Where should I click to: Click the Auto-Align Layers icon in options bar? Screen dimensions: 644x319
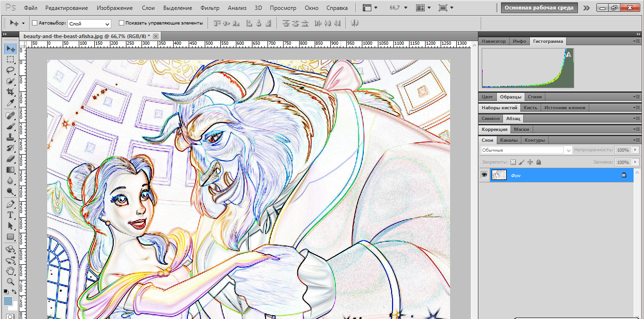click(355, 23)
